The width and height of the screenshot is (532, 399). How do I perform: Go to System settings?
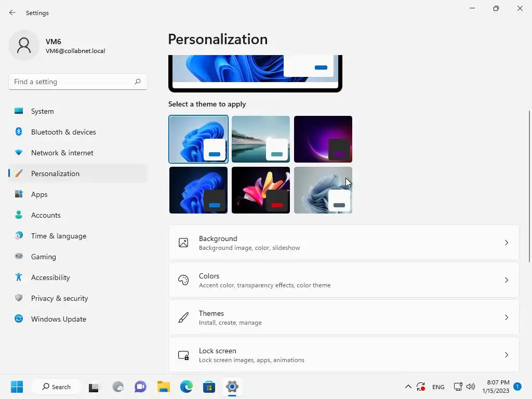(78, 111)
